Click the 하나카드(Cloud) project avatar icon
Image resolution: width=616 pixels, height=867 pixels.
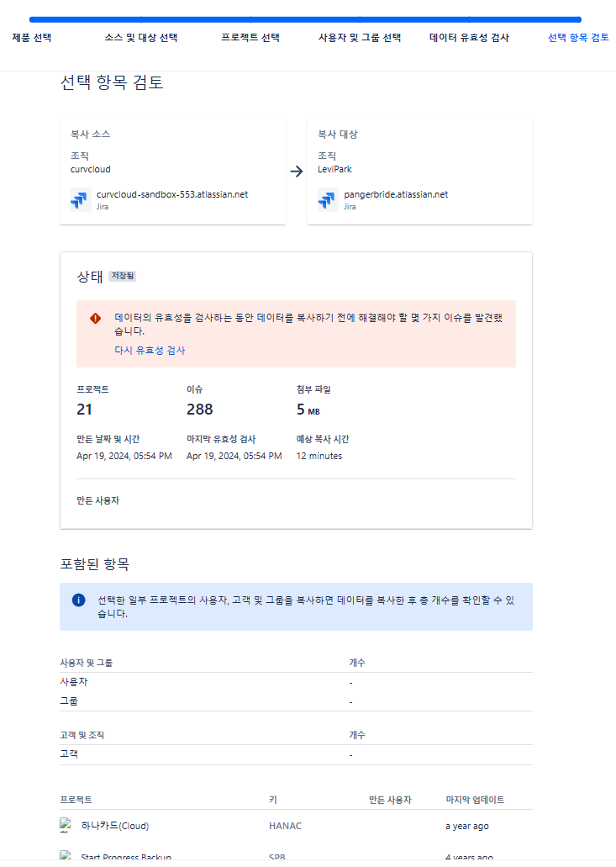pos(66,826)
